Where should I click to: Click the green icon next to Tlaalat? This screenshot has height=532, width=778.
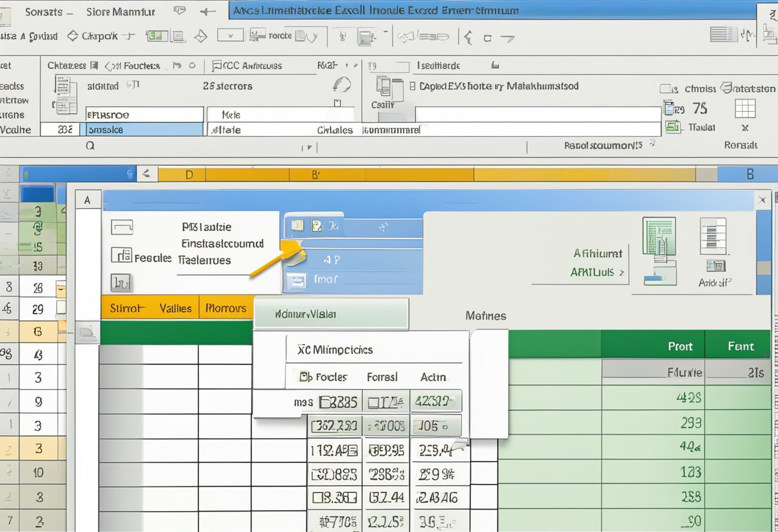[672, 127]
